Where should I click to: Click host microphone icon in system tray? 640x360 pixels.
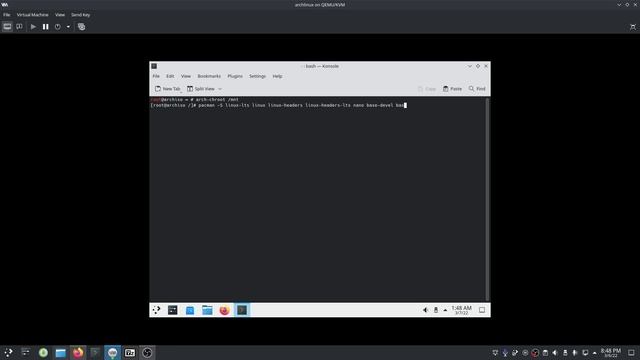click(505, 353)
